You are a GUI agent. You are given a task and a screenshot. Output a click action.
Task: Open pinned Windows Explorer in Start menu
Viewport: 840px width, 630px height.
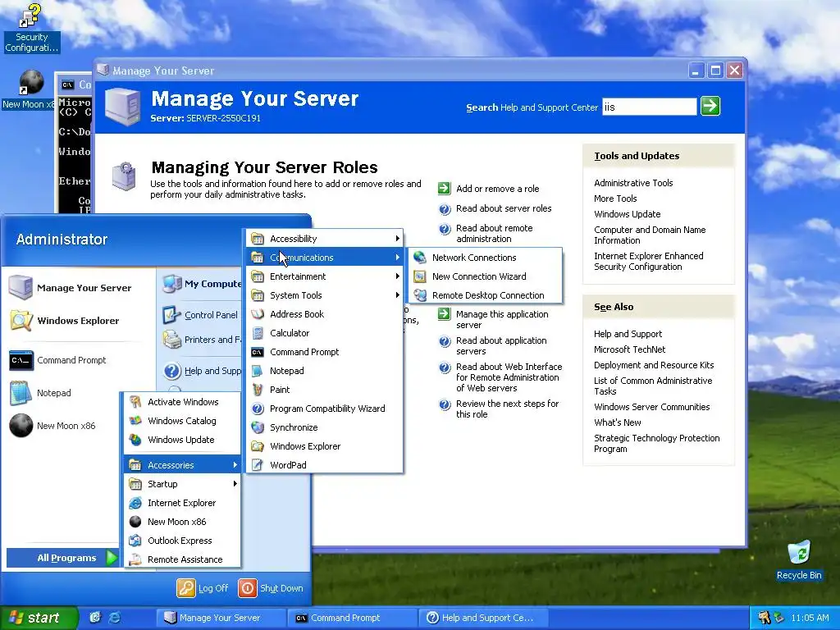tap(80, 321)
